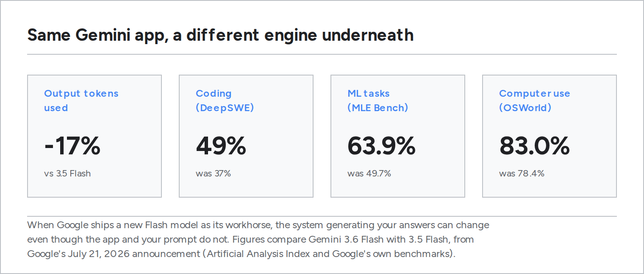Click the headline "Same Gemini app, a different engine underneath"

click(x=220, y=35)
